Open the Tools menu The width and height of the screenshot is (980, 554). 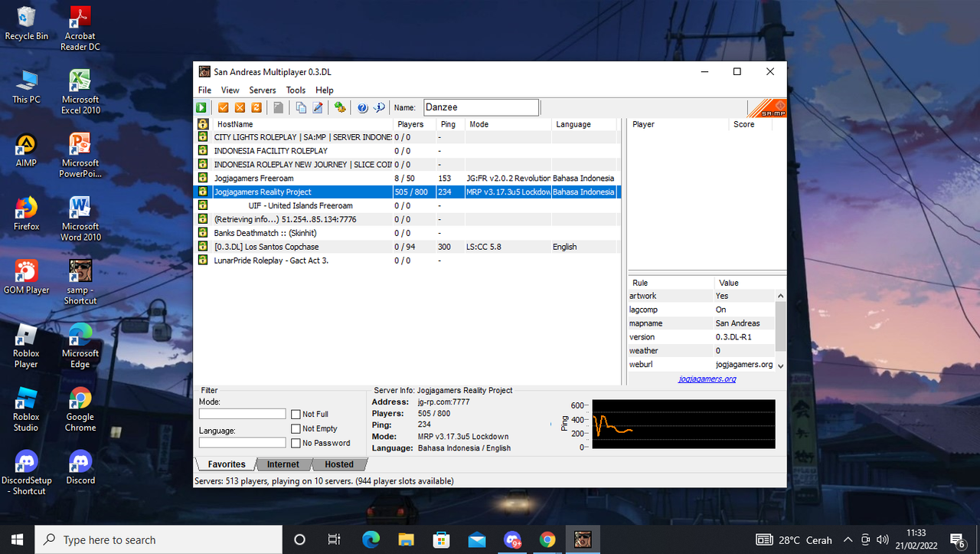[x=296, y=90]
